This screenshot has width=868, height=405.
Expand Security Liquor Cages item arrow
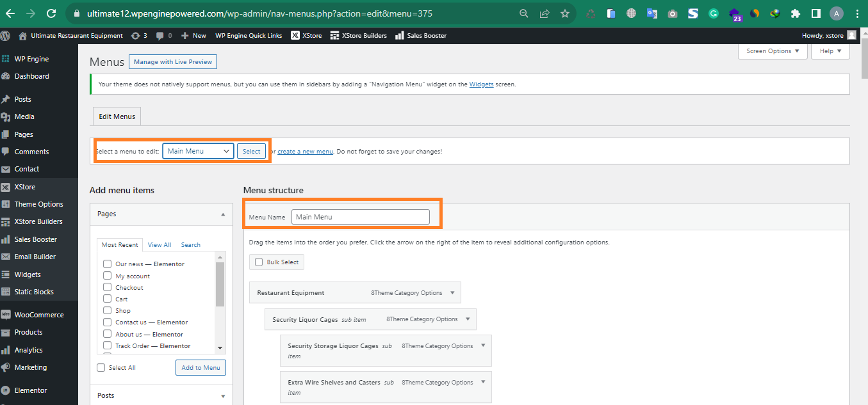(468, 319)
